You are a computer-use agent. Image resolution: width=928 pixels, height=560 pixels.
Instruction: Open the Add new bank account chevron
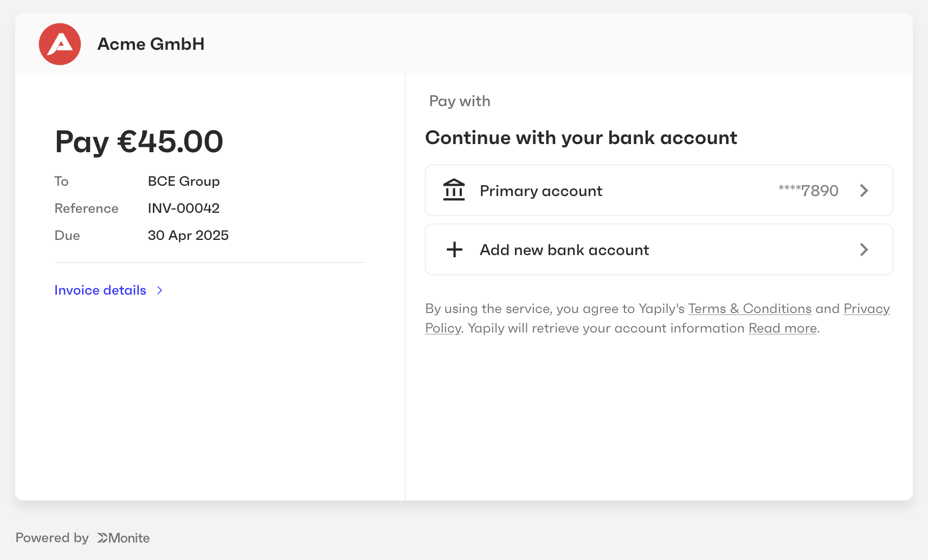[x=864, y=250]
